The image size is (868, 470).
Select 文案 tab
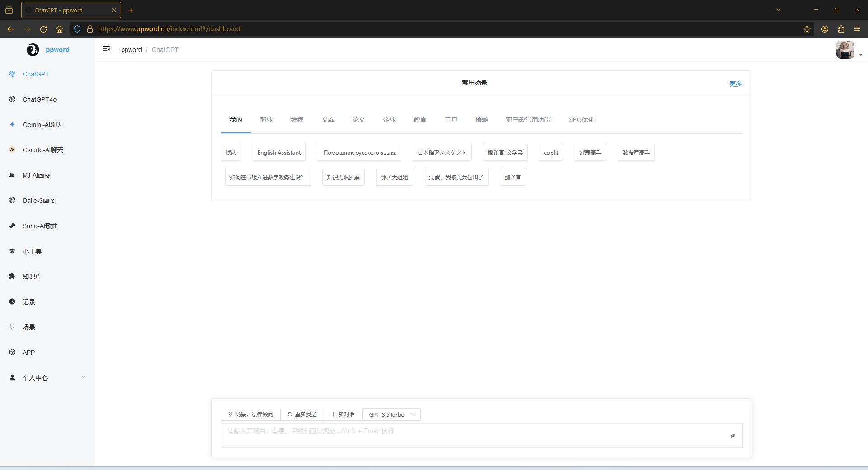coord(328,120)
